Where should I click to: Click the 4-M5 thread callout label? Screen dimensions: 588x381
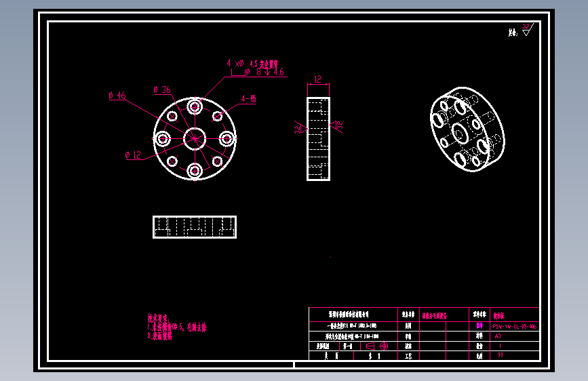248,98
